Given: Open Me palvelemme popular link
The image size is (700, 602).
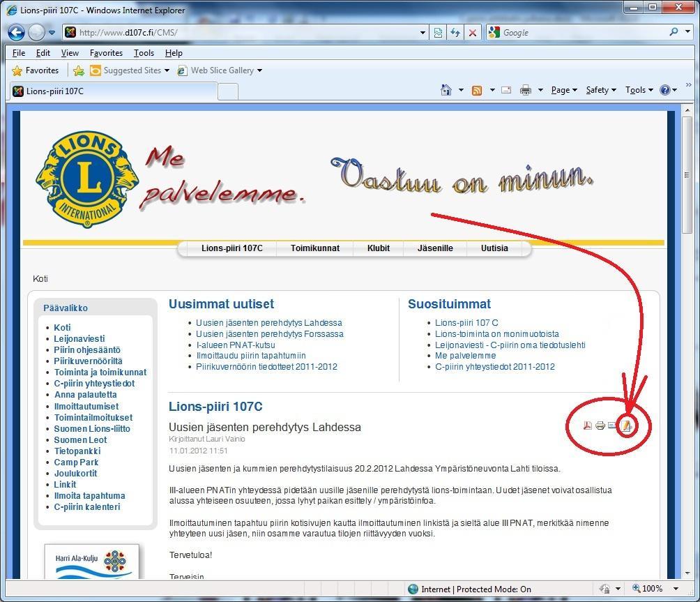Looking at the screenshot, I should (465, 356).
